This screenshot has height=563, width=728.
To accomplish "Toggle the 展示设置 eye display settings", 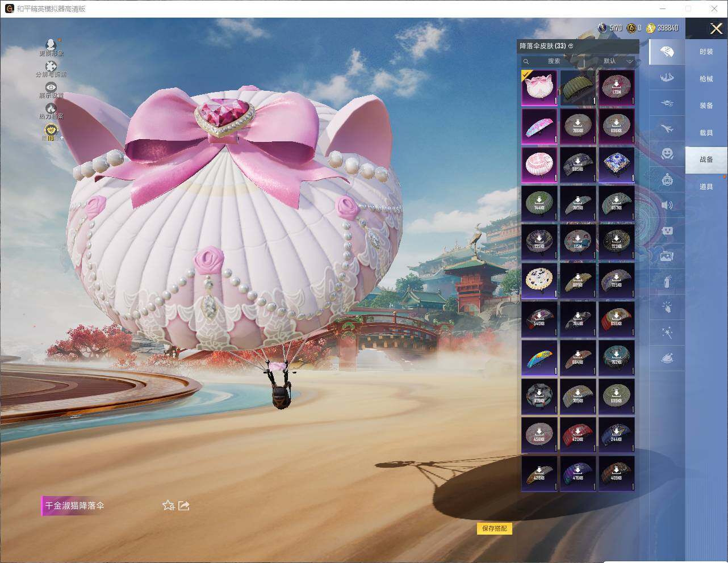I will [x=51, y=90].
